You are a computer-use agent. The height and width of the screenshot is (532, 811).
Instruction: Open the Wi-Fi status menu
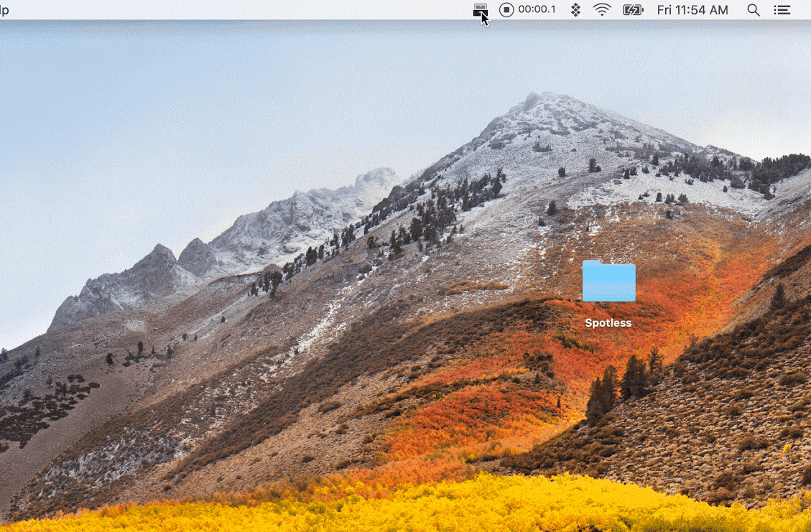(602, 10)
